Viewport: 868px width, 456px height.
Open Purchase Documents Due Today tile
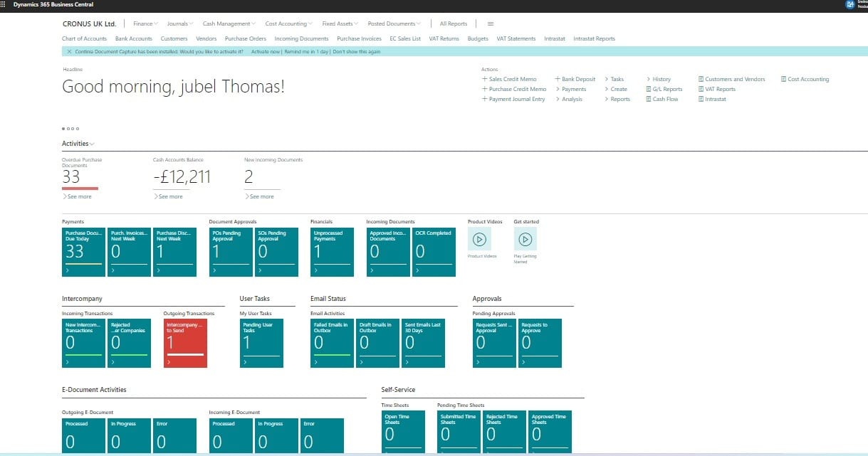(84, 252)
